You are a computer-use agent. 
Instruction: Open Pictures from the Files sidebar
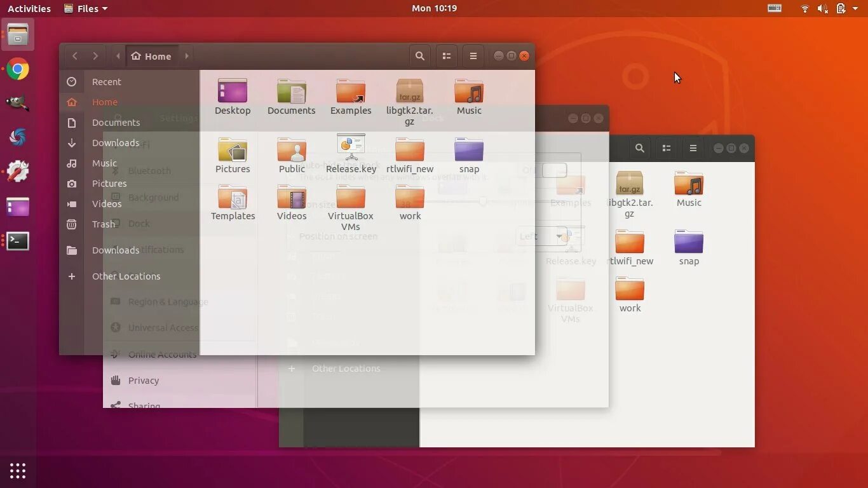point(130,183)
